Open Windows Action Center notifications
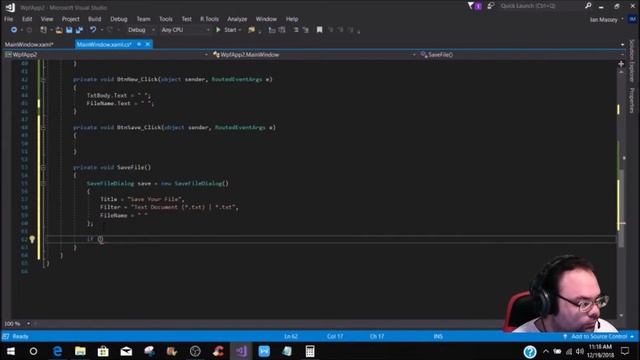 625,351
